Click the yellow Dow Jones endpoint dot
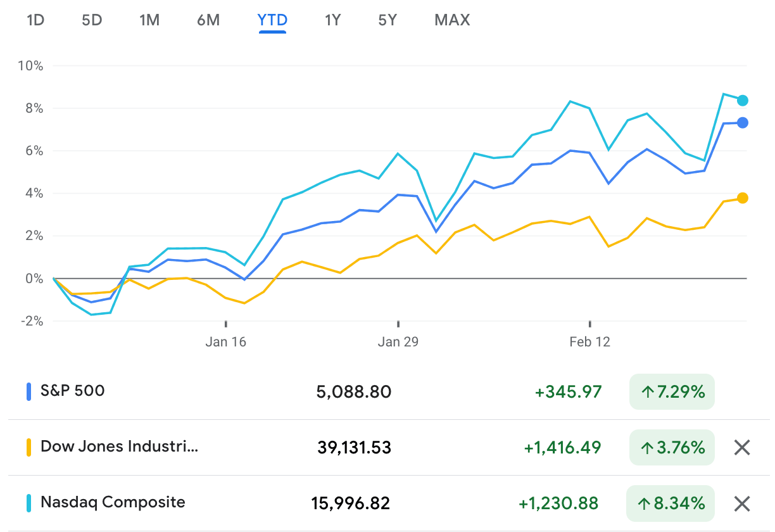775x532 pixels. (x=743, y=198)
